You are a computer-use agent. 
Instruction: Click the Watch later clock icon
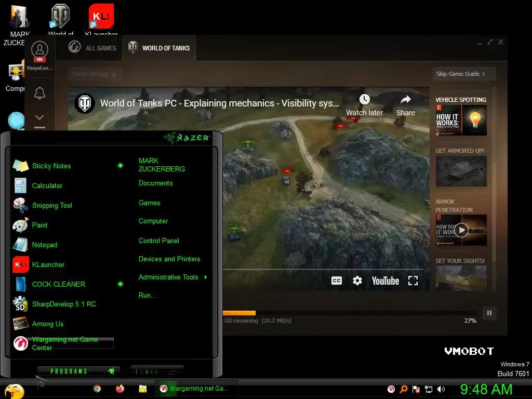pyautogui.click(x=364, y=99)
